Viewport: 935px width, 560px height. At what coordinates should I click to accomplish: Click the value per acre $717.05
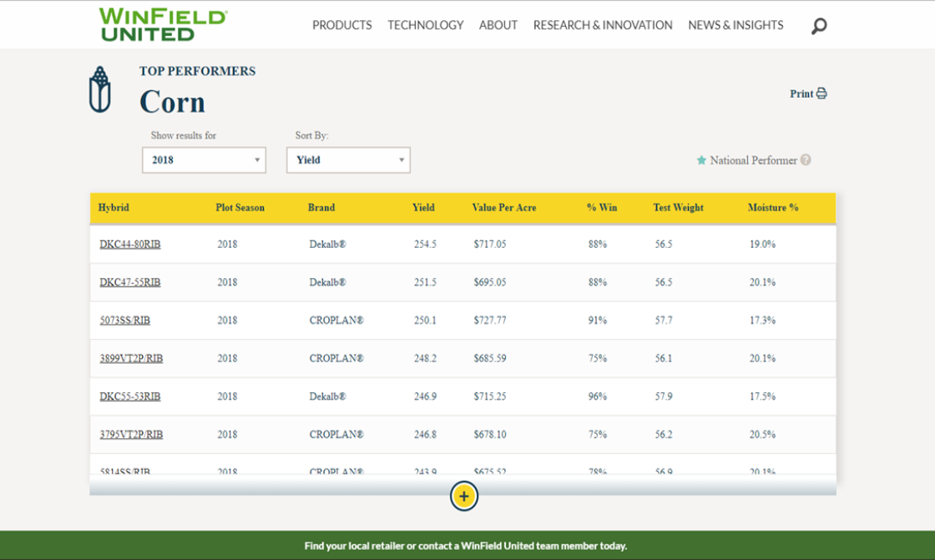click(x=490, y=244)
